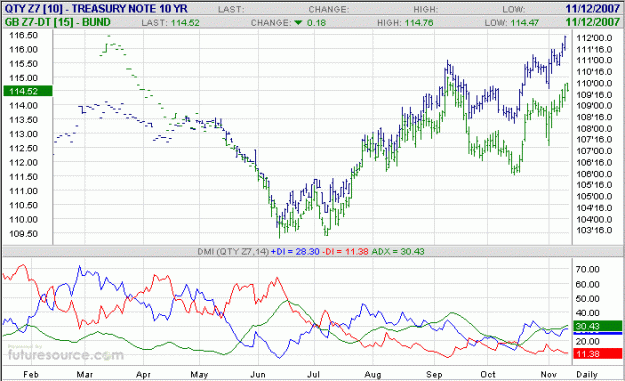The width and height of the screenshot is (625, 381).
Task: Click the 107'00.0 right axis label
Action: 594,151
